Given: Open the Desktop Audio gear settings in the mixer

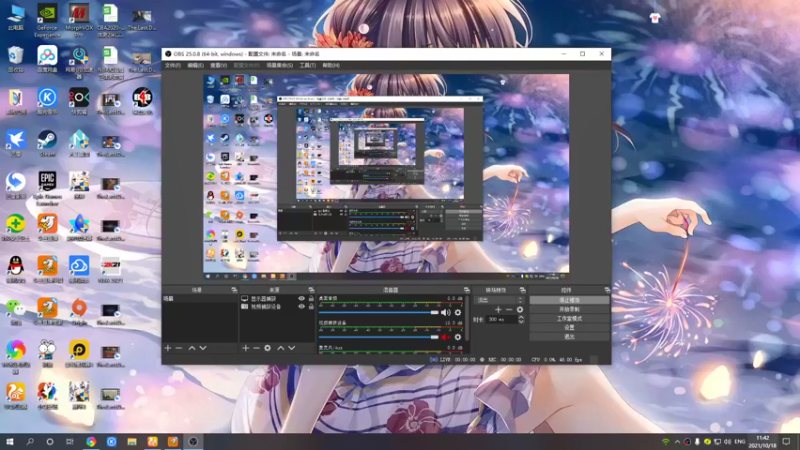Looking at the screenshot, I should [x=458, y=312].
